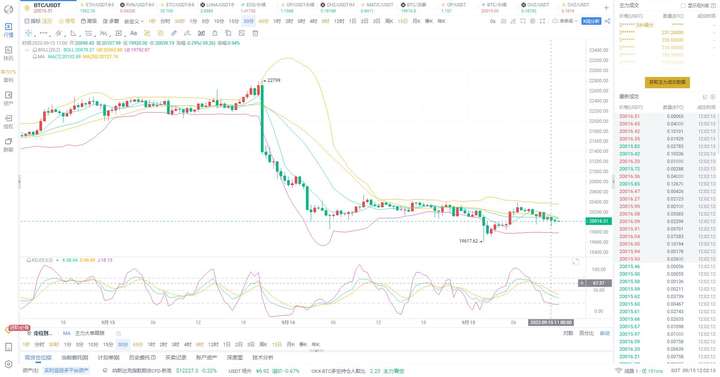Click the expand icon in 最新成交 header
This screenshot has width=720, height=377.
click(705, 97)
